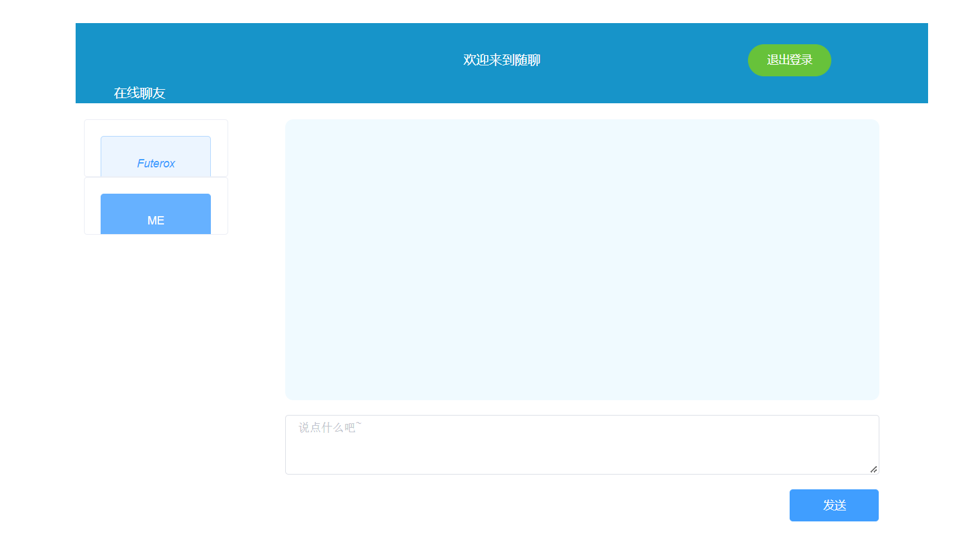Click the 欢迎来到随聊 welcome title
This screenshot has width=980, height=540.
click(x=502, y=60)
